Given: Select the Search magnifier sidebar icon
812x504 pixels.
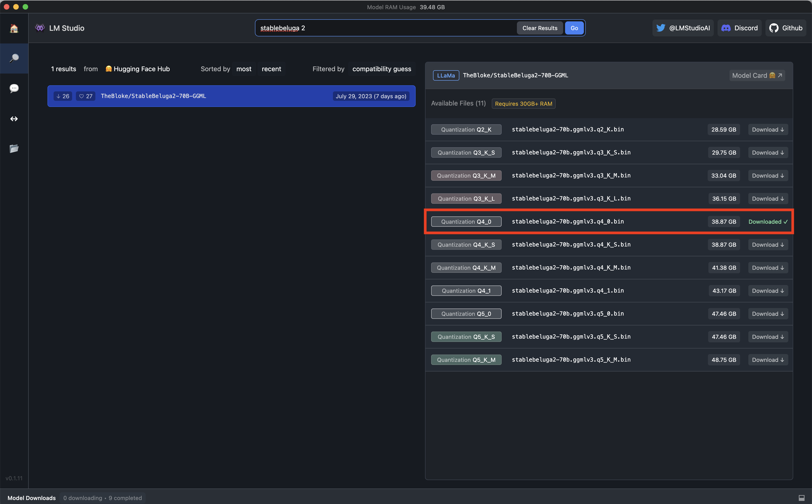Looking at the screenshot, I should tap(14, 58).
